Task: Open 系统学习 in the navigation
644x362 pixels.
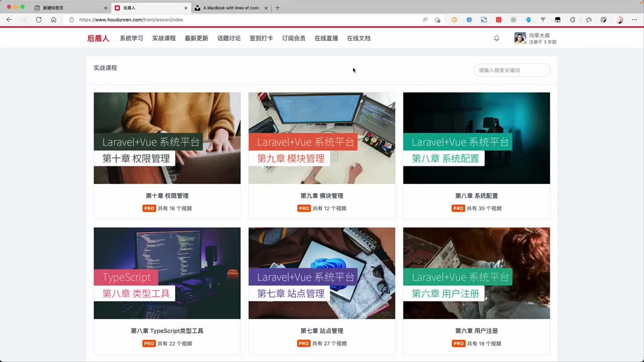Action: tap(131, 38)
